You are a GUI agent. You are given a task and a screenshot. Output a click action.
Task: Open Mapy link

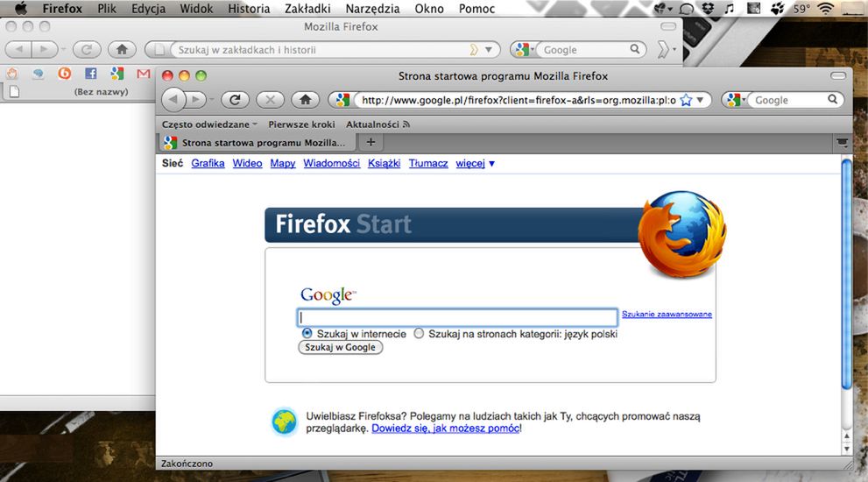(x=282, y=163)
